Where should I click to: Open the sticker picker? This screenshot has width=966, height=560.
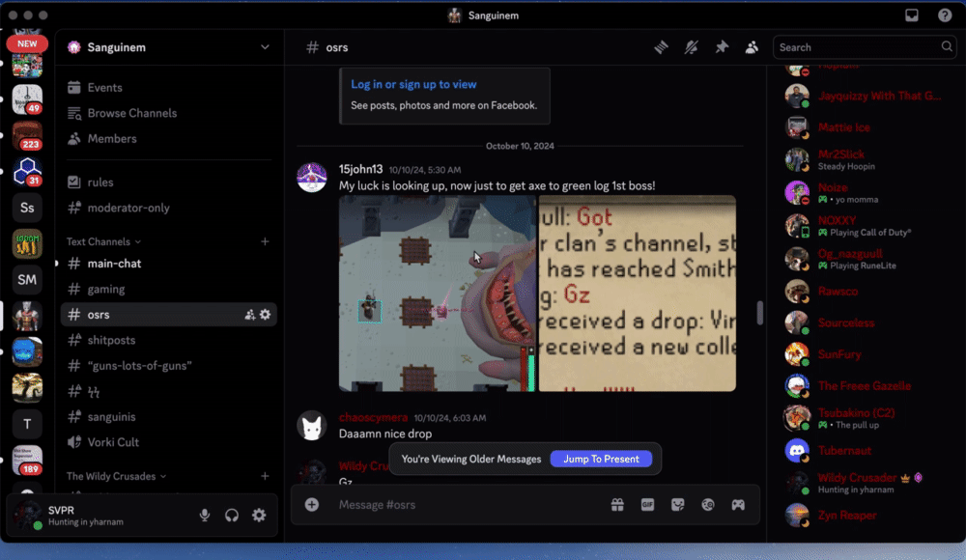tap(678, 505)
